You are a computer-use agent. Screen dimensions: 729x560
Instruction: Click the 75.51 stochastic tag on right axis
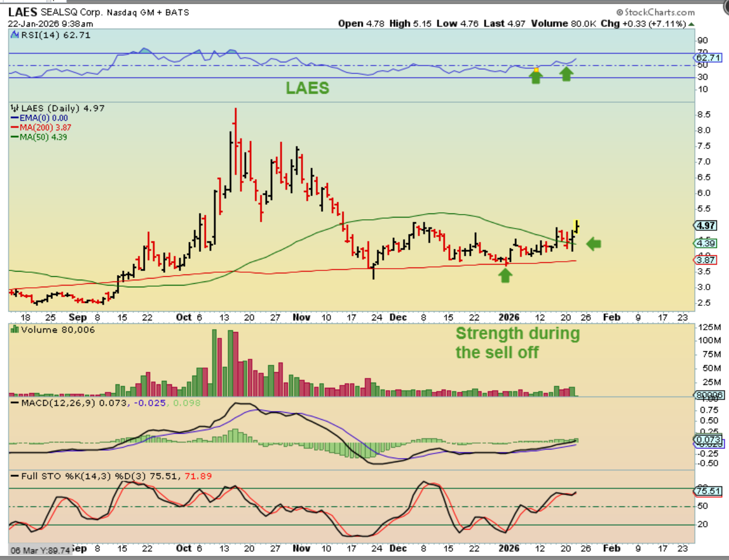[708, 491]
